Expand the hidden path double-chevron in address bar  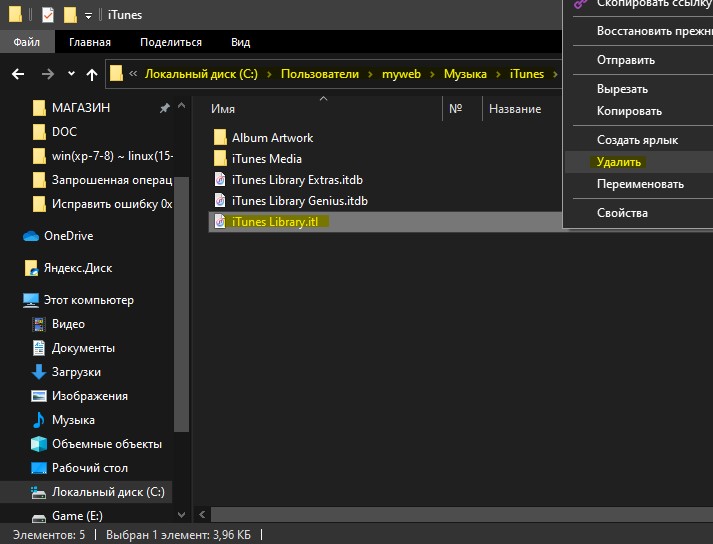coord(133,73)
